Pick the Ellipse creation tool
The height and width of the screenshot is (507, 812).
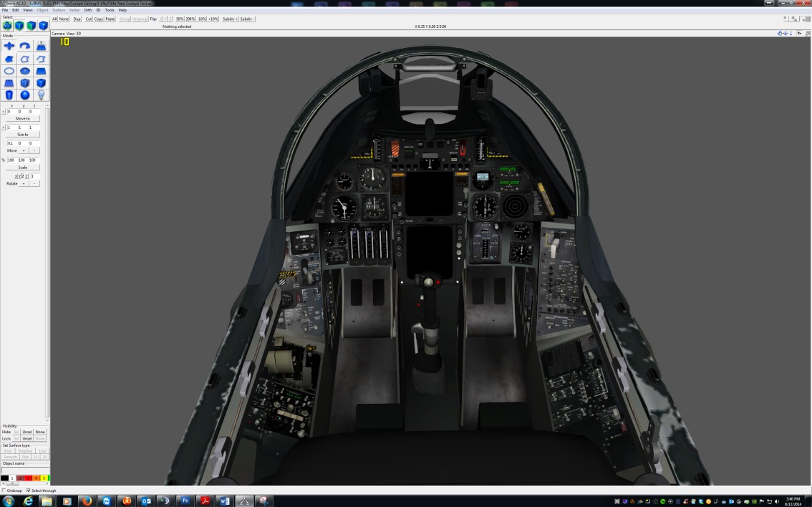point(9,71)
